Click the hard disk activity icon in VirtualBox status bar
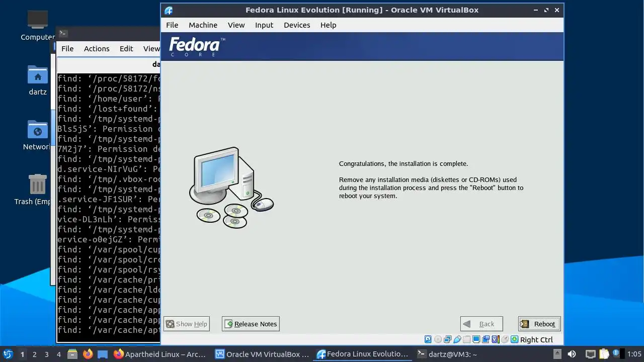Screen dimensions: 644x362 click(428, 339)
